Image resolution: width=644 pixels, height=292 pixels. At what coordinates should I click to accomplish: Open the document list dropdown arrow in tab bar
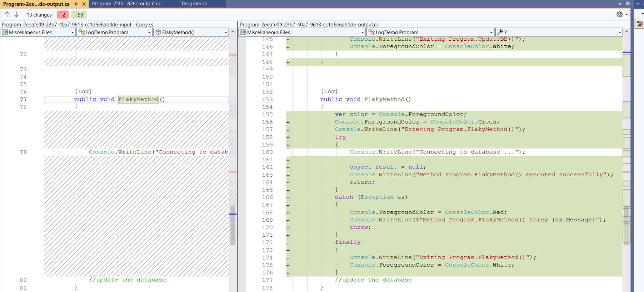coord(620,4)
